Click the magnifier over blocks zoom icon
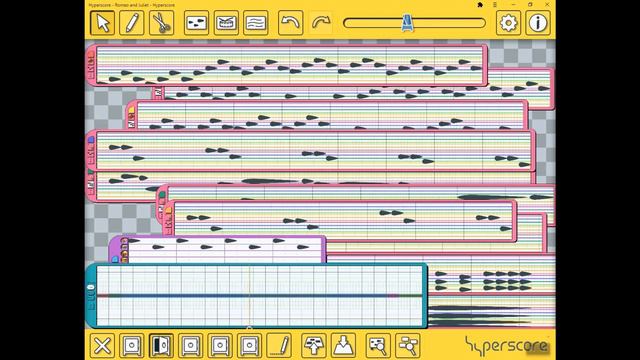Screen dimensions: 640x360 coord(408,346)
